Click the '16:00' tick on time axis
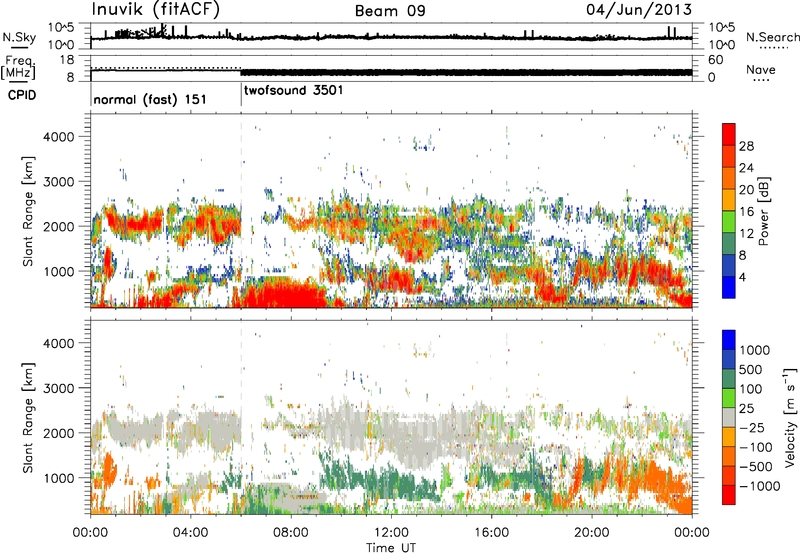Viewport: 800px width, 554px height. click(x=491, y=533)
